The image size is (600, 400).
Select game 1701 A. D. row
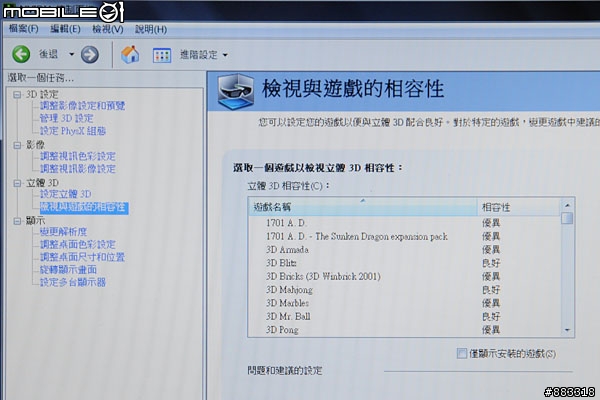coord(404,223)
